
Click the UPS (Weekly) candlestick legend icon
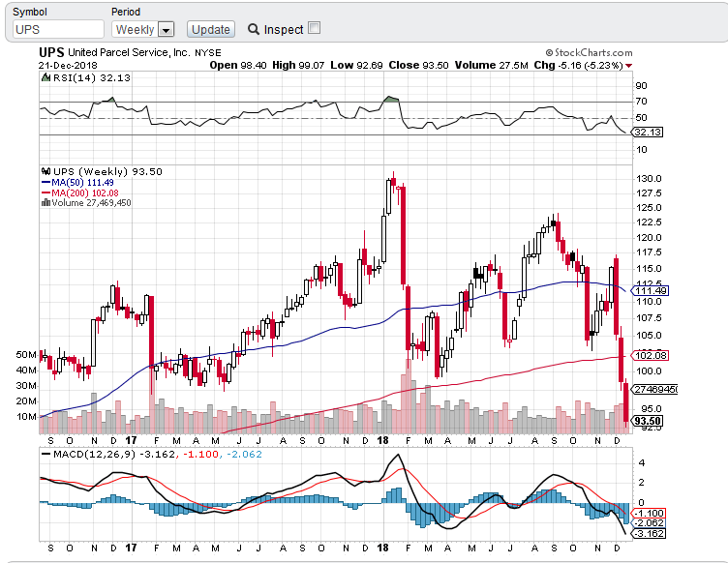click(45, 171)
